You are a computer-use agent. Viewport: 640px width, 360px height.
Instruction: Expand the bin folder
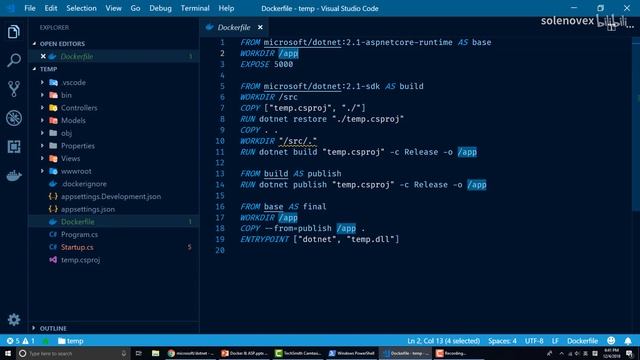click(42, 95)
